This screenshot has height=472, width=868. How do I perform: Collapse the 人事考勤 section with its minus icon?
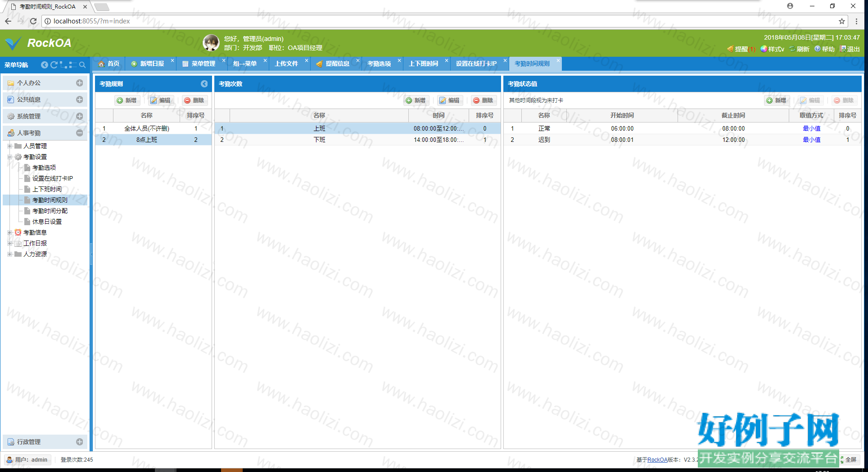pos(80,133)
